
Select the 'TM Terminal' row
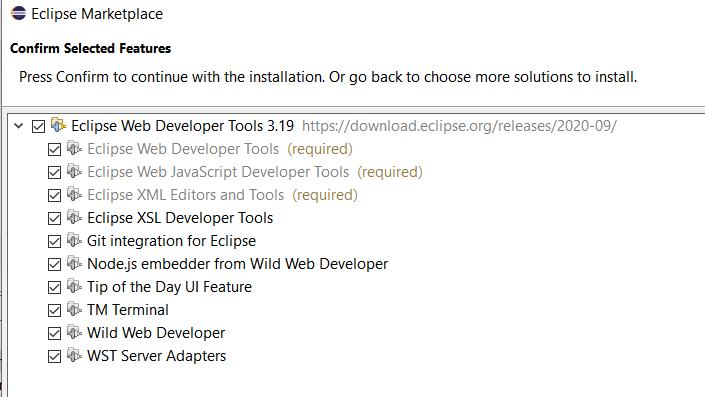click(128, 310)
